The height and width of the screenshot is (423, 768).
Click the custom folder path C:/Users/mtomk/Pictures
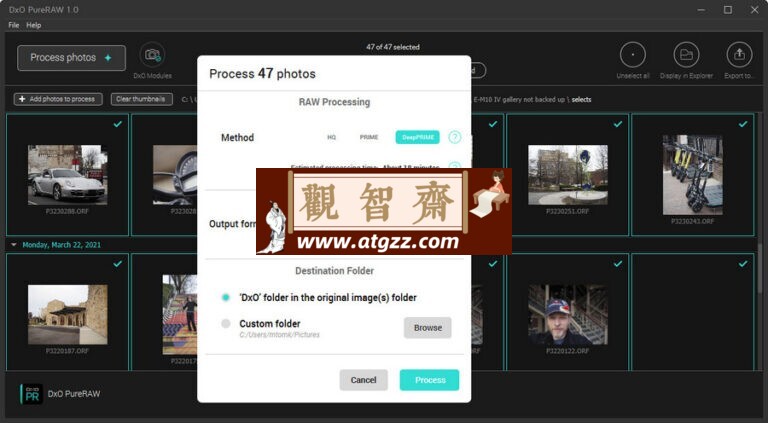[279, 335]
